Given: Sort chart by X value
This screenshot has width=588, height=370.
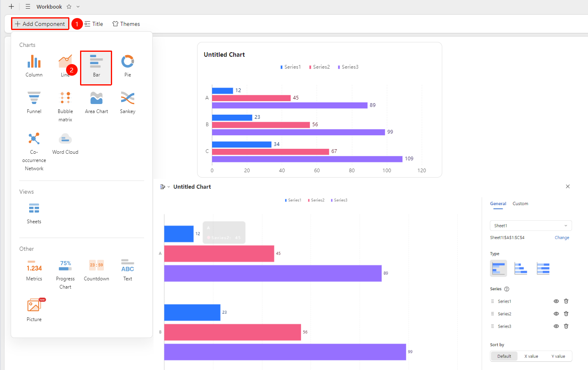Looking at the screenshot, I should point(531,356).
